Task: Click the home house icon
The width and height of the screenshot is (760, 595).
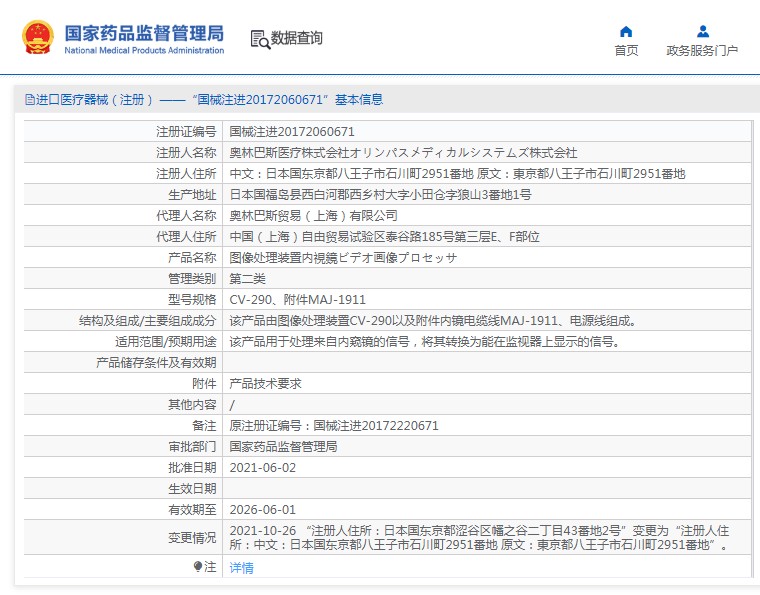Action: point(626,31)
